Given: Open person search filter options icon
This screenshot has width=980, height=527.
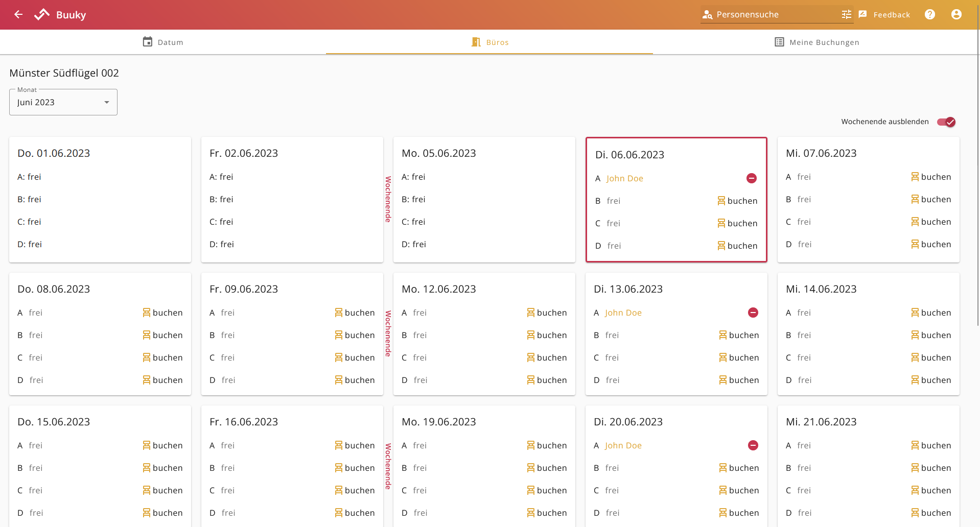Looking at the screenshot, I should (847, 14).
